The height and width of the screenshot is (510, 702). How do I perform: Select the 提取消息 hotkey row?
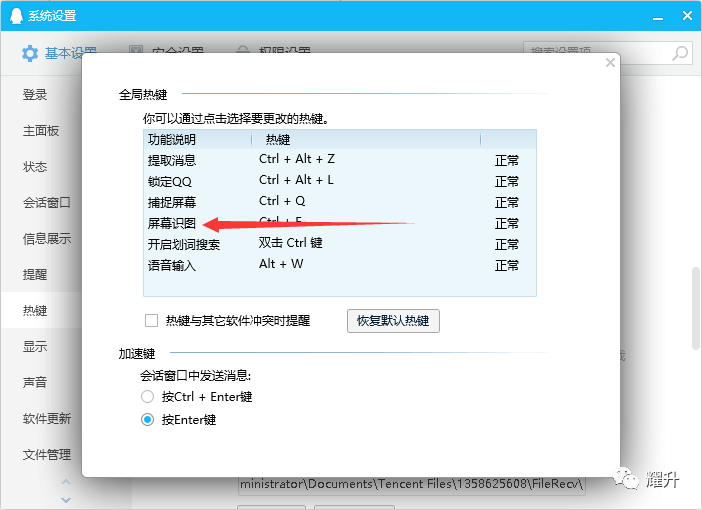click(x=340, y=160)
